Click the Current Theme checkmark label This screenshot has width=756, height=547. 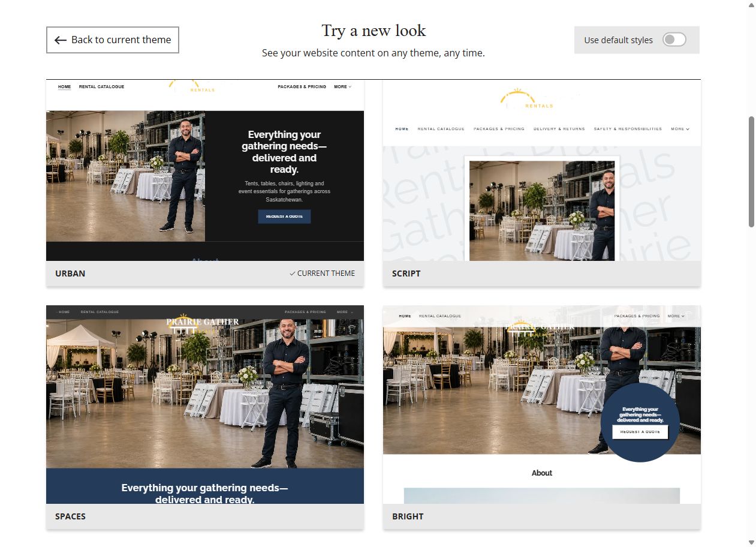pos(322,273)
